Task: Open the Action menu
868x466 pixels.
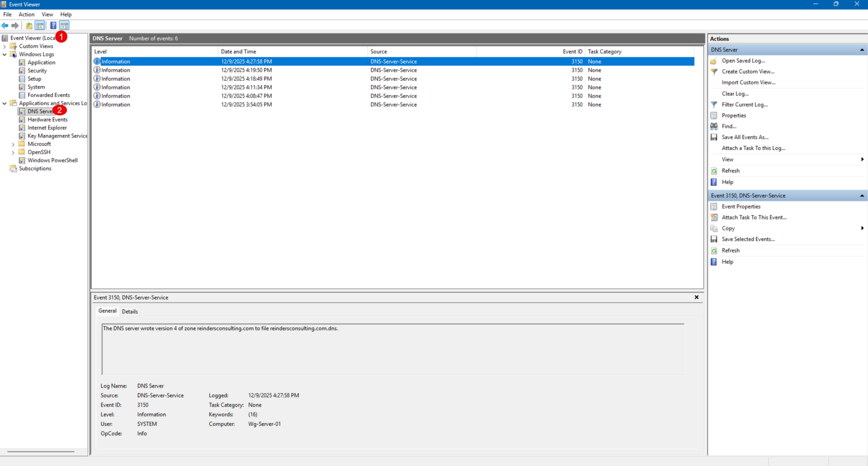Action: coord(26,14)
